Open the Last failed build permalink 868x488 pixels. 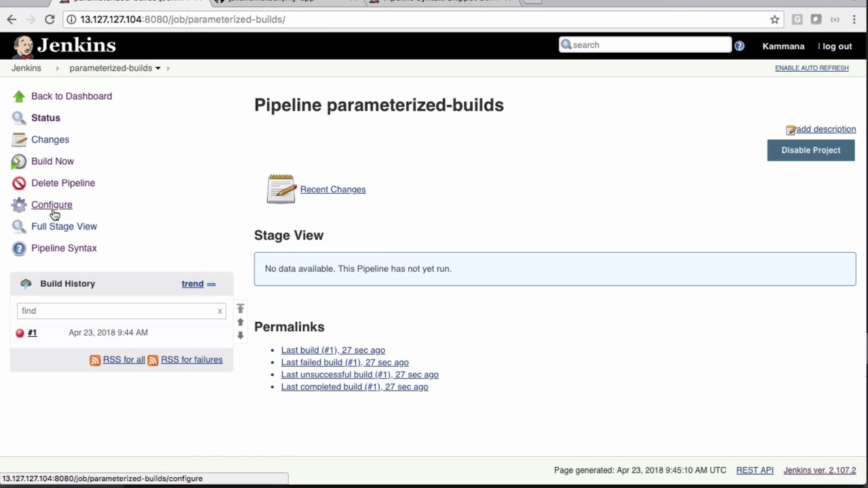(x=344, y=363)
